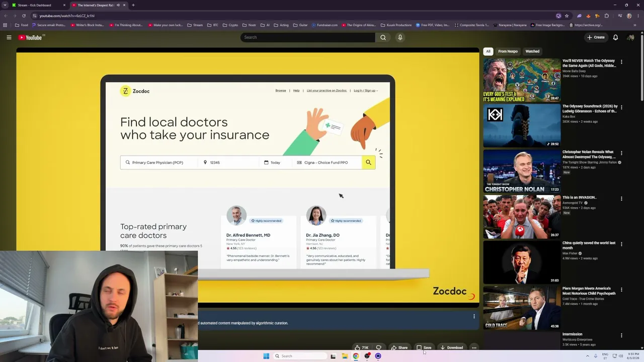644x362 pixels.
Task: Open the Guitar bookmarks folder
Action: 300,25
